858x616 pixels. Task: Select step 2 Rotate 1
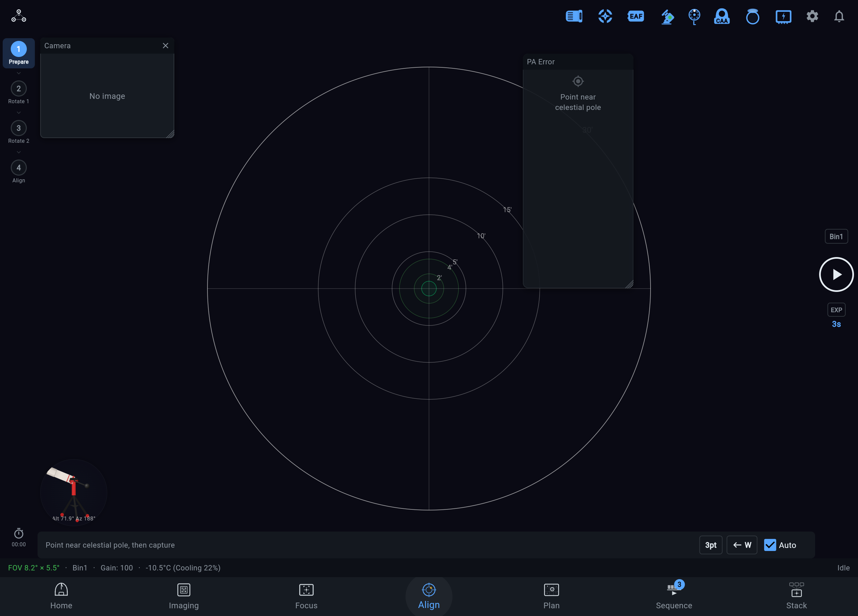coord(18,92)
